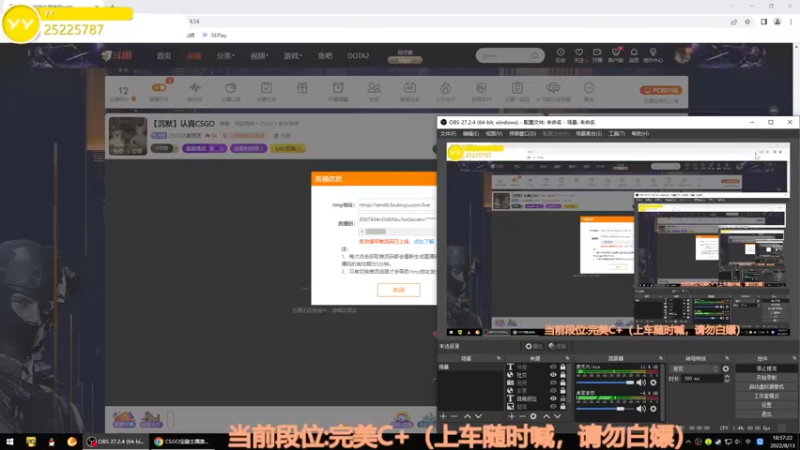The width and height of the screenshot is (800, 450).
Task: Pop out the Audio Mixer dock panel icon
Action: click(660, 358)
